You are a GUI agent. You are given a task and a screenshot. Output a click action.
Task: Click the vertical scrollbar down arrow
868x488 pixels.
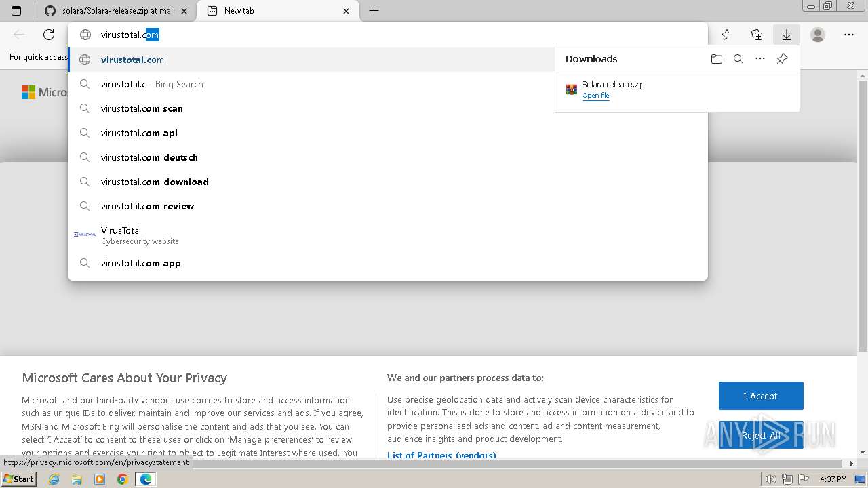pyautogui.click(x=863, y=452)
